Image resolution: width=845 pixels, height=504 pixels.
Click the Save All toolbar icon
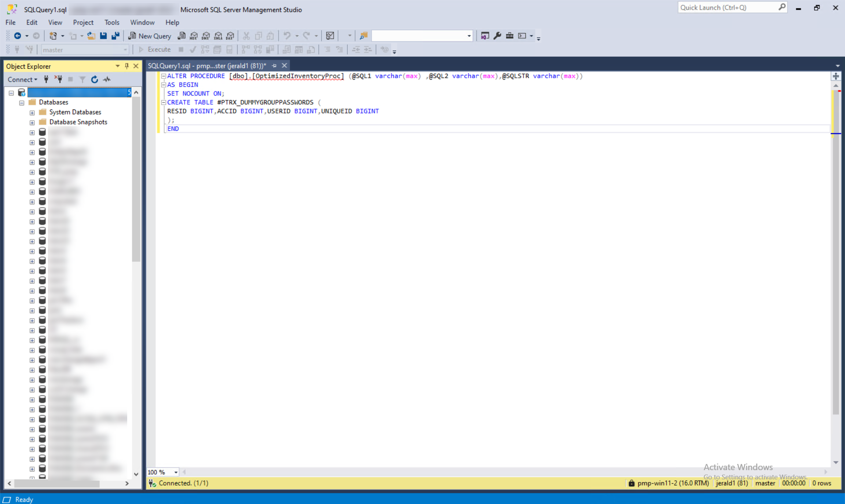tap(116, 36)
